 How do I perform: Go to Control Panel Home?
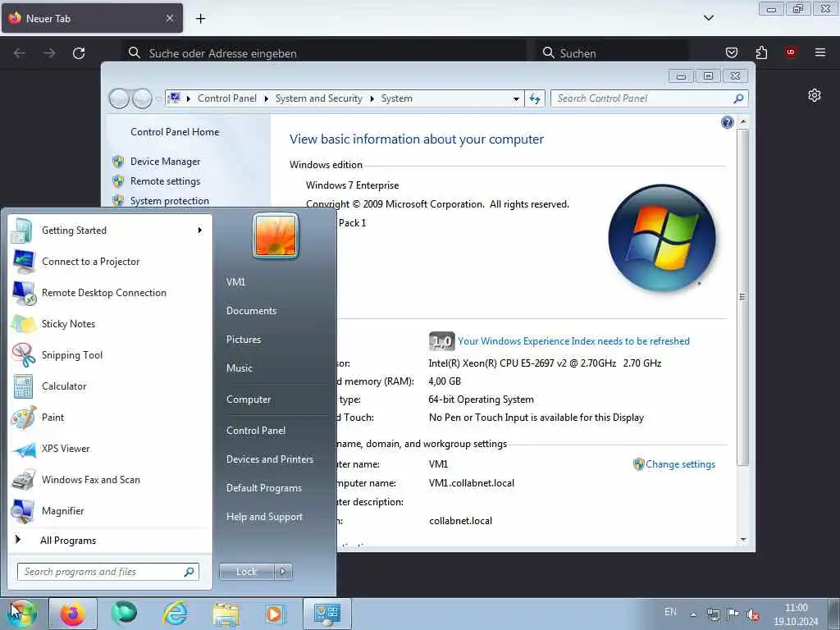[175, 132]
